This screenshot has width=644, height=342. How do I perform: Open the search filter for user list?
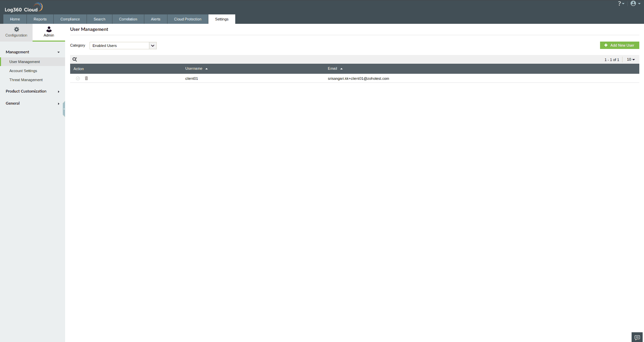tap(75, 59)
